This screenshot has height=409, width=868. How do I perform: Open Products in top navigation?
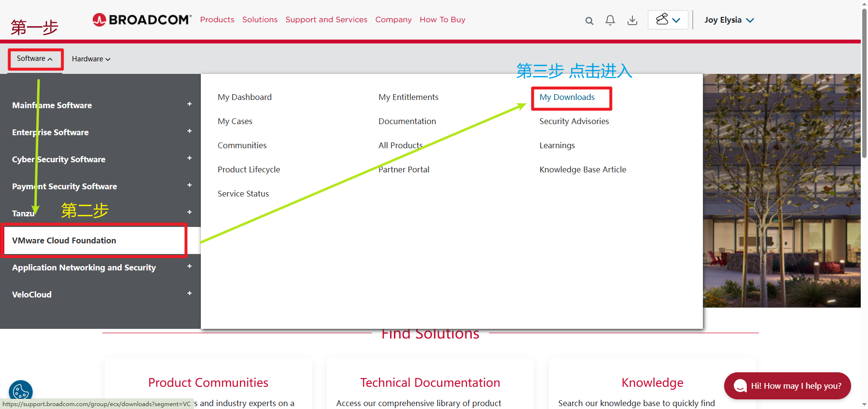pyautogui.click(x=217, y=20)
